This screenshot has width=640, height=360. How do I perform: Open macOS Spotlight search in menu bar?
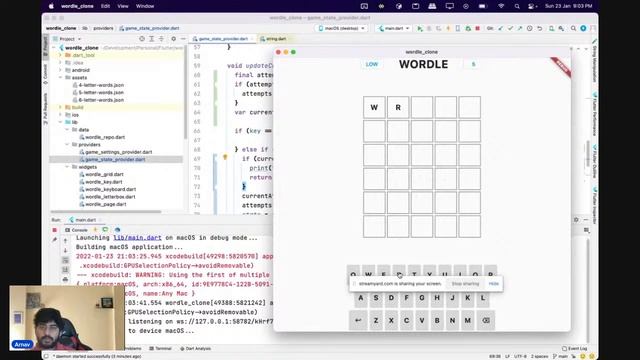[517, 6]
